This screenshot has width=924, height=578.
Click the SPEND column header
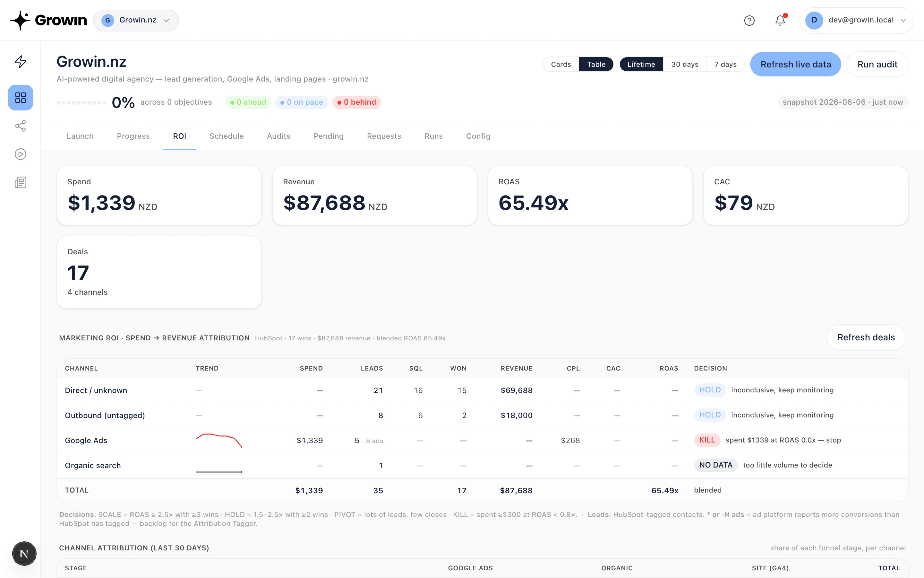tap(311, 368)
